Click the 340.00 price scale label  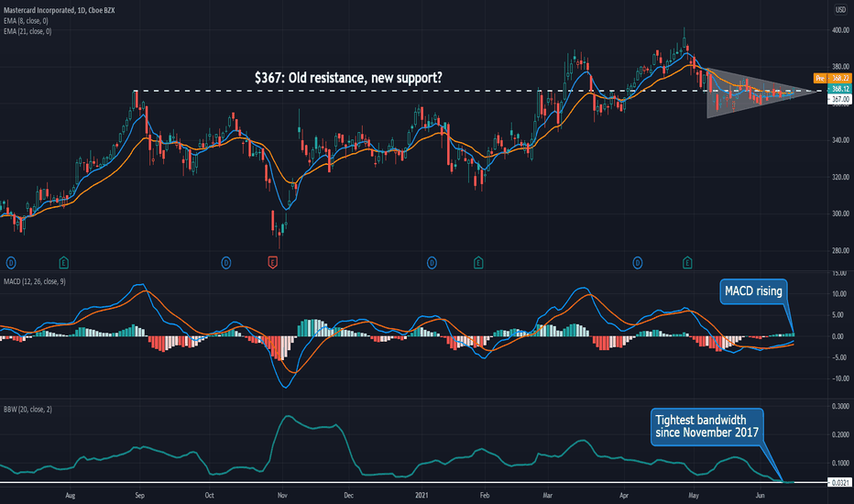(x=840, y=140)
